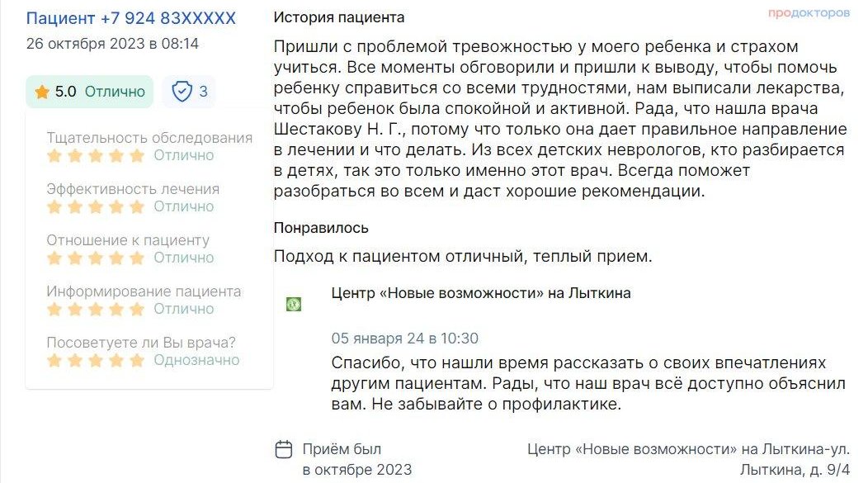Viewport: 868px width, 483px height.
Task: Click the number 3 beside the shield
Action: click(x=203, y=92)
